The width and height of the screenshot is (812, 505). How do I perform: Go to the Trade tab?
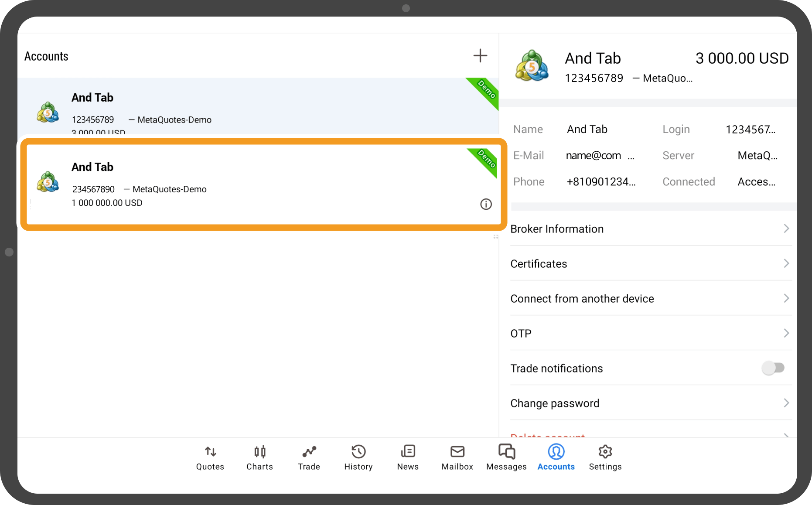coord(309,457)
